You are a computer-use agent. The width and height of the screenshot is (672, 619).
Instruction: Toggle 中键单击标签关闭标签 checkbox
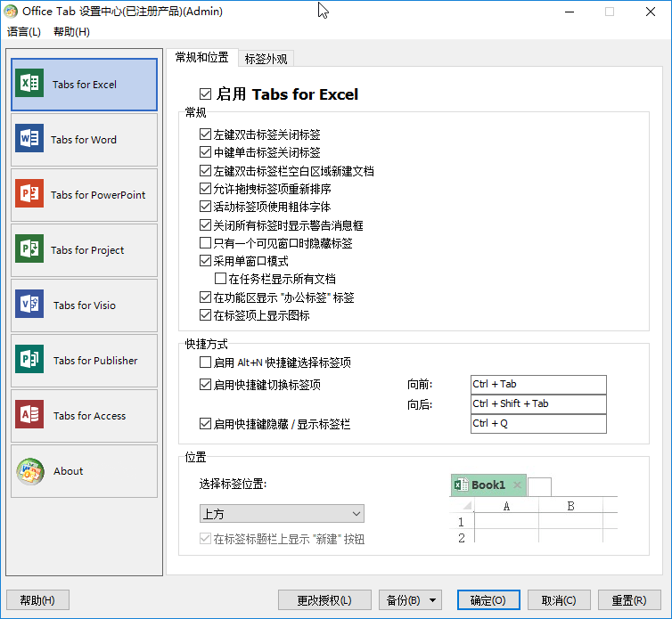tap(205, 152)
